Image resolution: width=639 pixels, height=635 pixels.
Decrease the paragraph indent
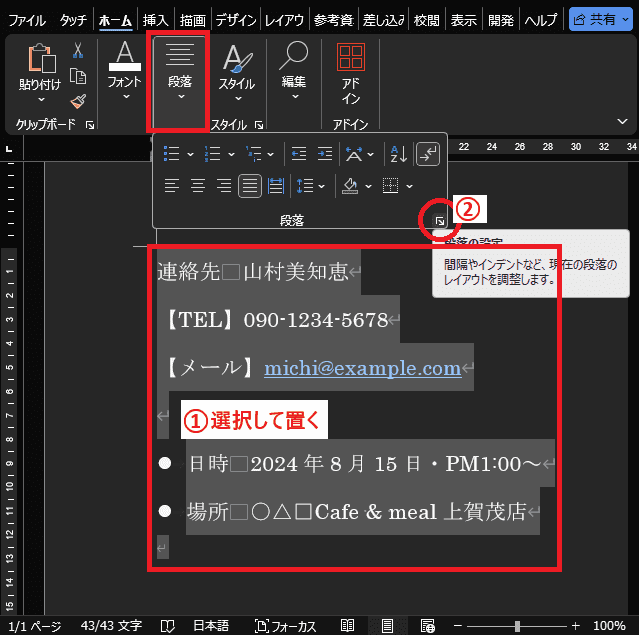[x=298, y=153]
